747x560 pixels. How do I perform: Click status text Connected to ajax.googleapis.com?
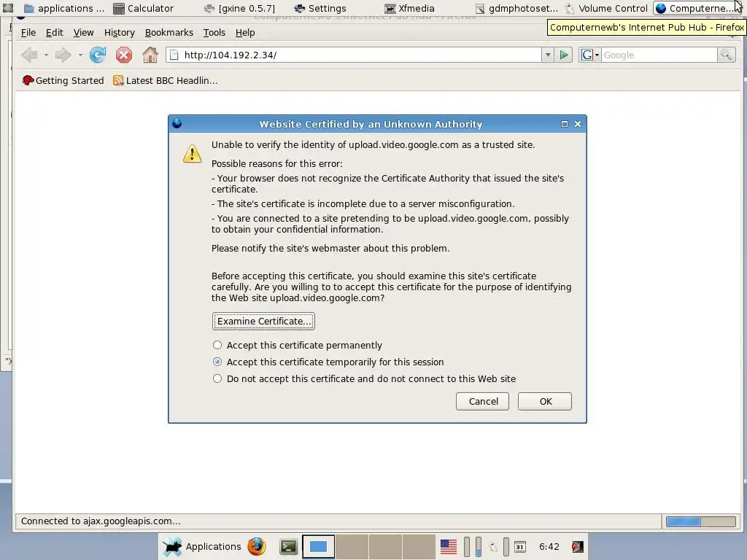point(101,521)
